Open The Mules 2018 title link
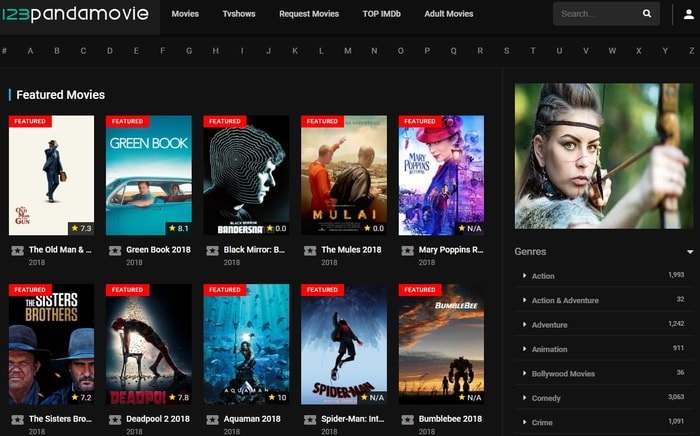This screenshot has width=700, height=436. click(x=351, y=249)
